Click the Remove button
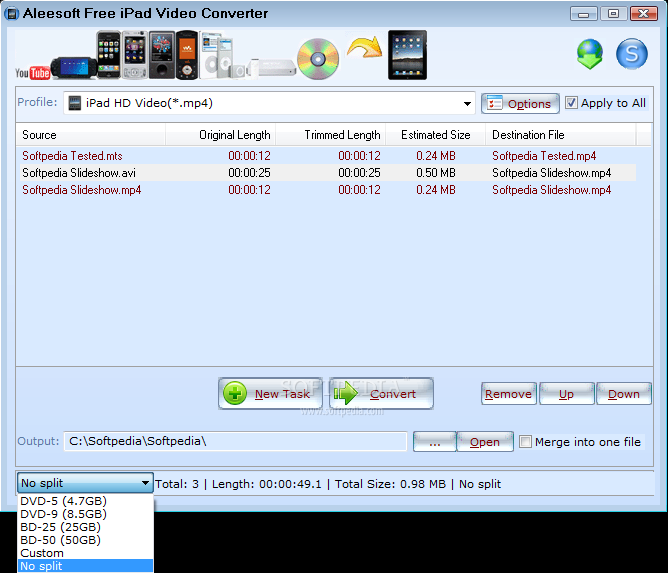This screenshot has width=668, height=573. (509, 394)
